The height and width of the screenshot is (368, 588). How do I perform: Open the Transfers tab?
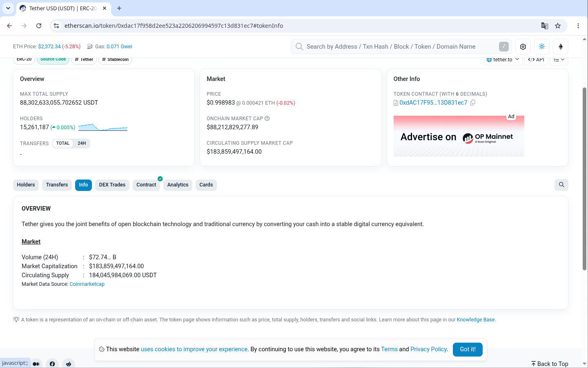(x=57, y=185)
